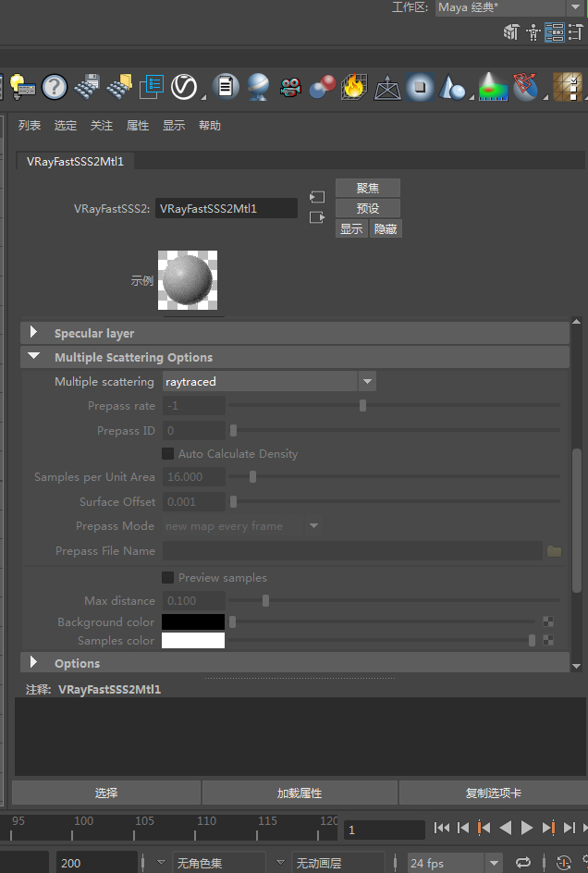Toggle the HumanIK character figure icon
This screenshot has height=873, width=588.
[533, 32]
